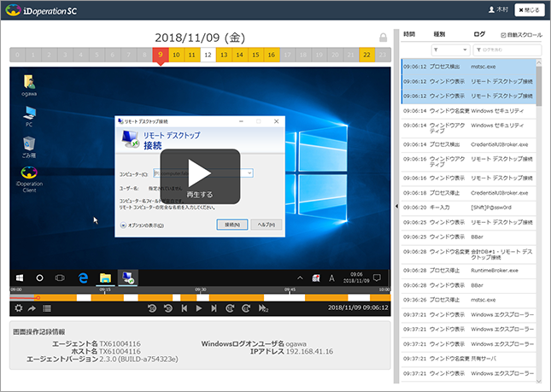The image size is (551, 392).
Task: Click Edge browser icon in taskbar
Action: pyautogui.click(x=83, y=278)
